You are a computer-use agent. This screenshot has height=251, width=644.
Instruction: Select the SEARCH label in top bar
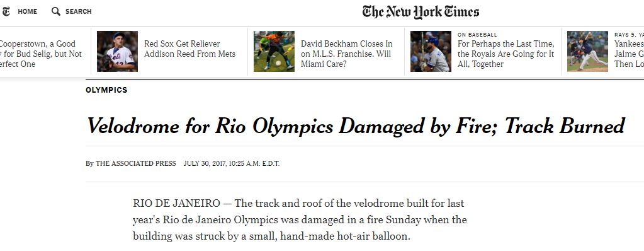click(x=79, y=11)
